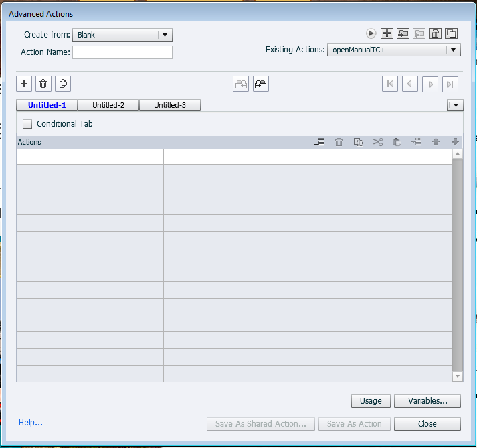This screenshot has width=477, height=448.
Task: Open the tabs overflow dropdown arrow
Action: [x=455, y=105]
